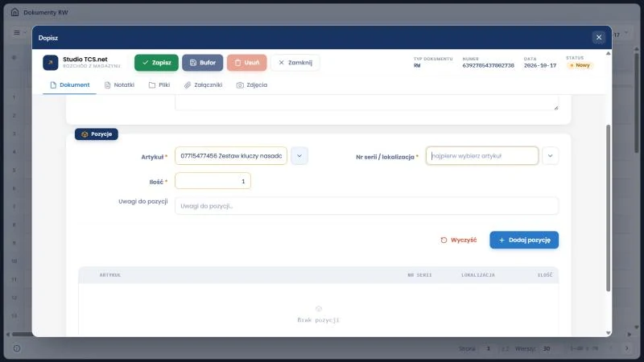
Task: Open the Notatki tab
Action: click(119, 85)
